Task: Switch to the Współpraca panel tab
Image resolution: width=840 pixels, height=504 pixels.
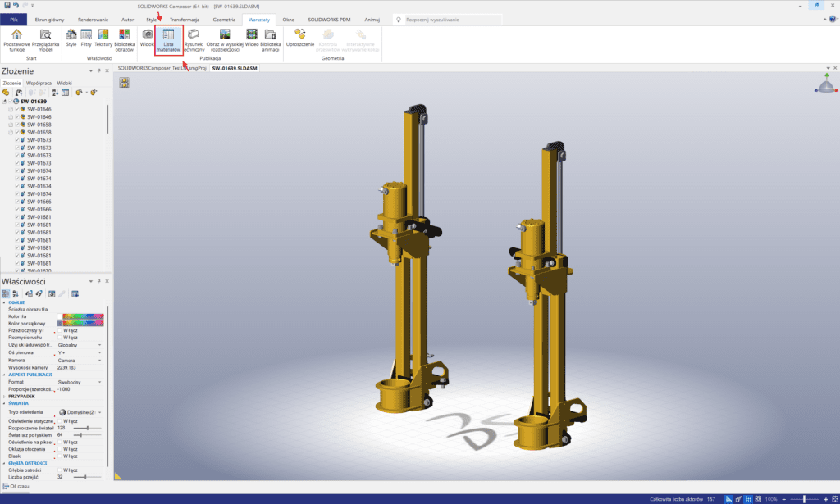Action: point(39,83)
